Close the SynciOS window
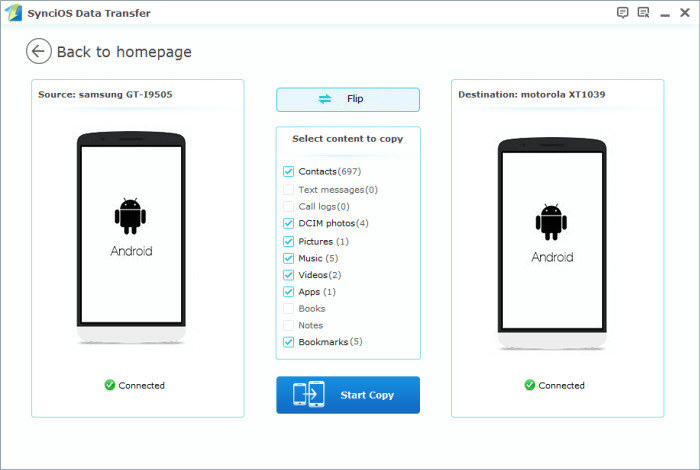The width and height of the screenshot is (700, 470). point(685,12)
